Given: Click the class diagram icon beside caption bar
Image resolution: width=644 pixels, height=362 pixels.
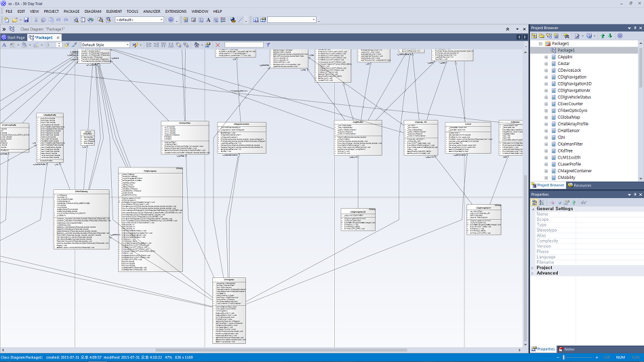Looking at the screenshot, I should (x=12, y=29).
